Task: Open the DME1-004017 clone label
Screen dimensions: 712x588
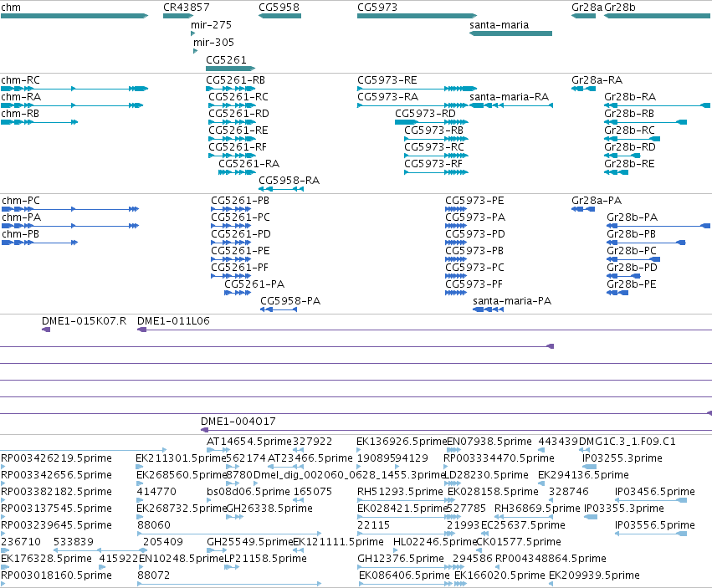Action: tap(238, 422)
